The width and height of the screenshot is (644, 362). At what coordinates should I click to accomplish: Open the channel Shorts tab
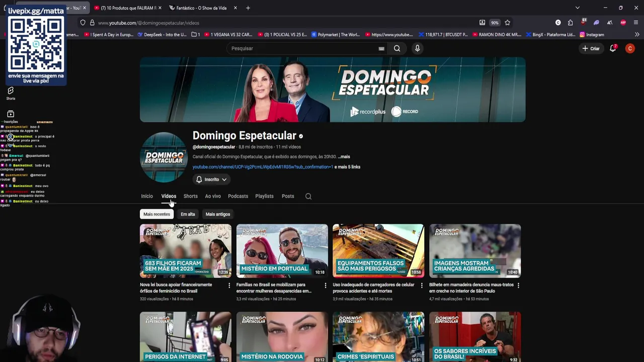(x=190, y=196)
